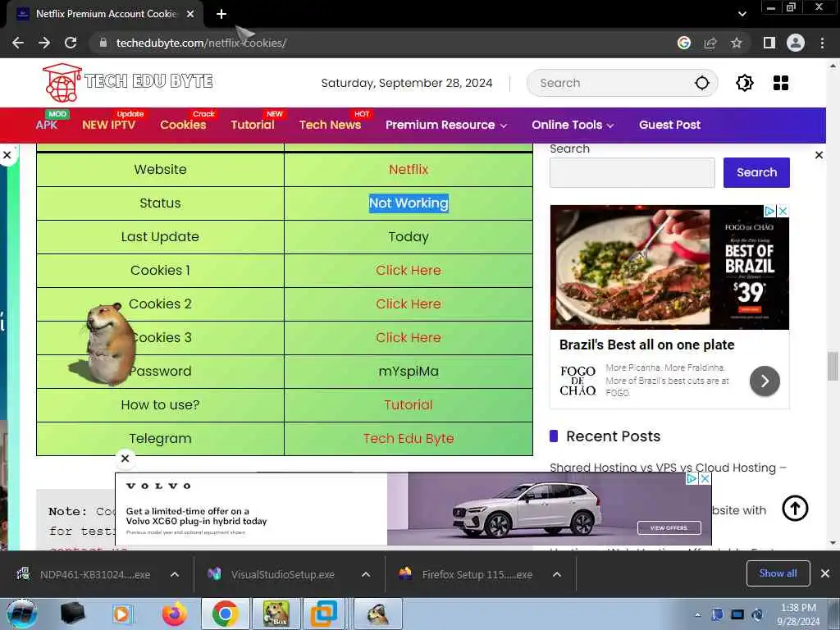Click the Netflix link in the Website row
Screen dimensions: 840x630
(x=409, y=169)
